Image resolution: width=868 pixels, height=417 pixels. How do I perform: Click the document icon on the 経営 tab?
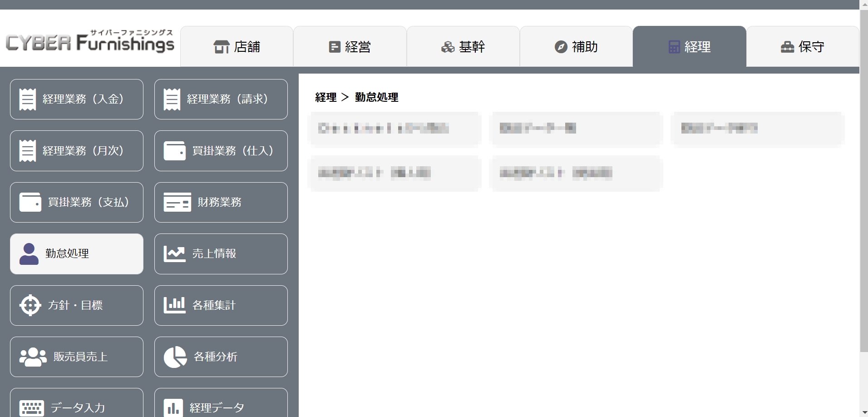[x=335, y=47]
